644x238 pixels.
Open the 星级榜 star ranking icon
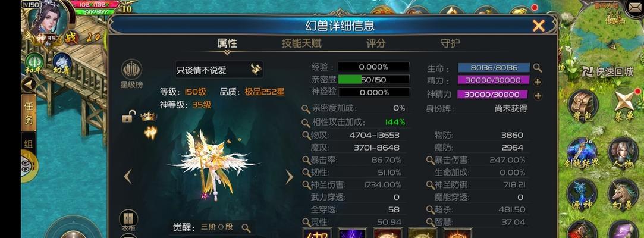tap(131, 74)
